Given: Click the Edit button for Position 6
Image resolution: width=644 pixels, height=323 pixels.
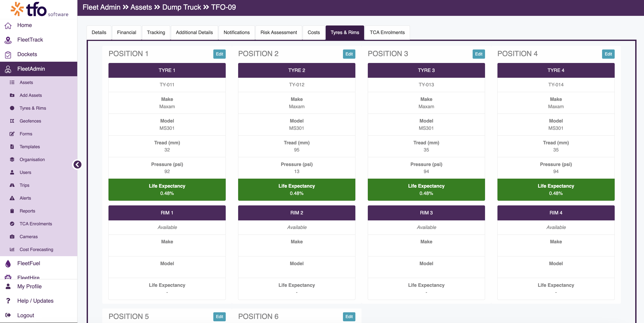Looking at the screenshot, I should [349, 317].
